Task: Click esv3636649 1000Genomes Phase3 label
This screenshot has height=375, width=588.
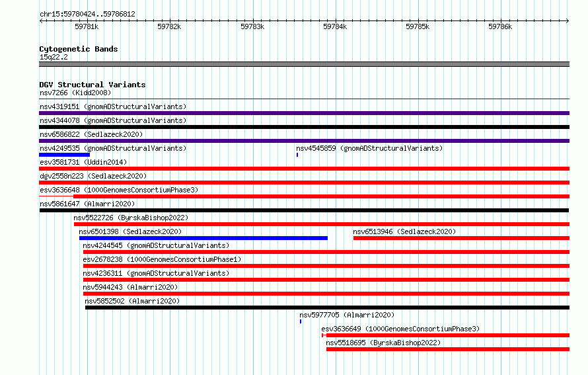Action: point(400,329)
